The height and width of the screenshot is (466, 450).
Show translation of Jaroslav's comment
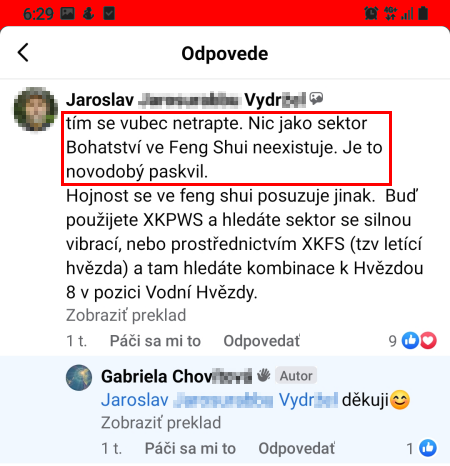pos(126,315)
